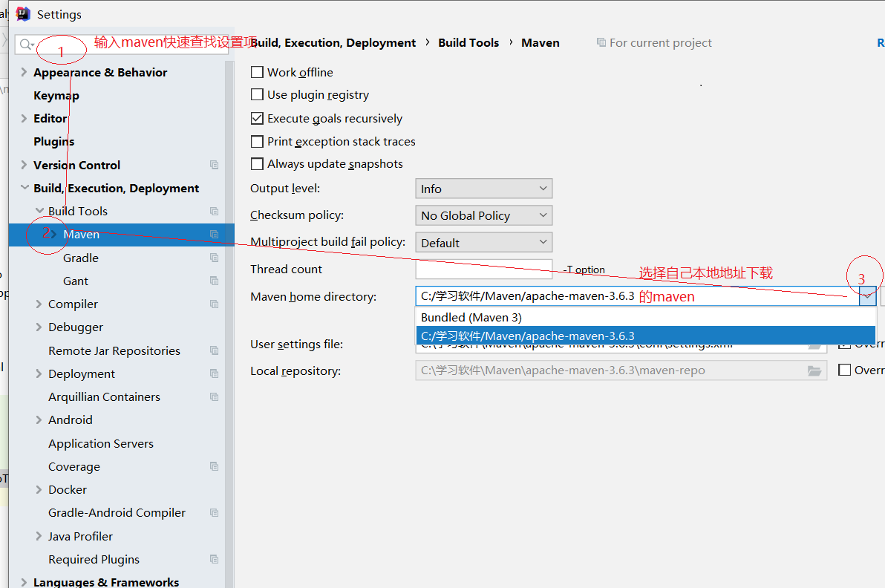This screenshot has height=588, width=885.
Task: Expand the Compiler node
Action: [39, 304]
